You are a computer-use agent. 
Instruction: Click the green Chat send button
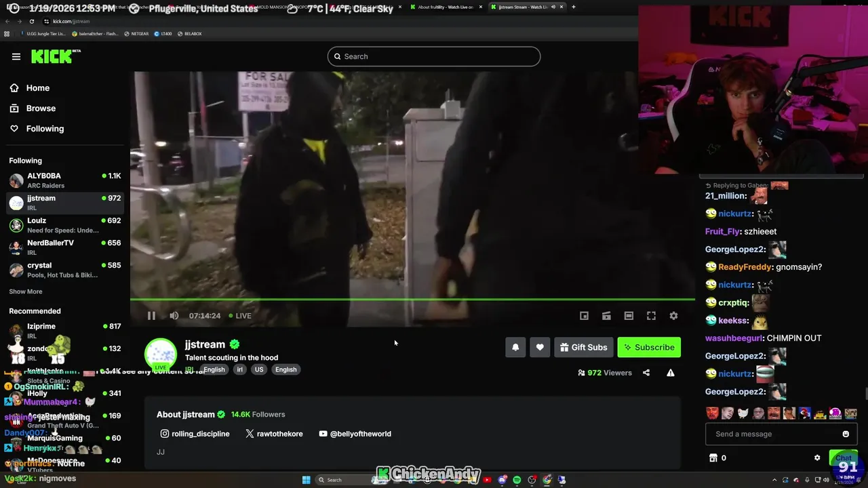click(844, 458)
